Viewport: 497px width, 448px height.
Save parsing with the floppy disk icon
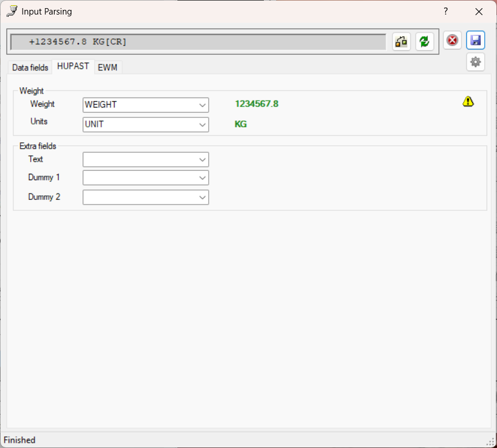475,41
